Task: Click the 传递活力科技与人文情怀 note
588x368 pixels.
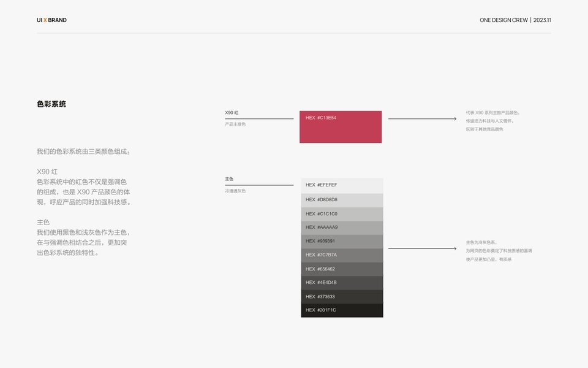Action: tap(490, 121)
